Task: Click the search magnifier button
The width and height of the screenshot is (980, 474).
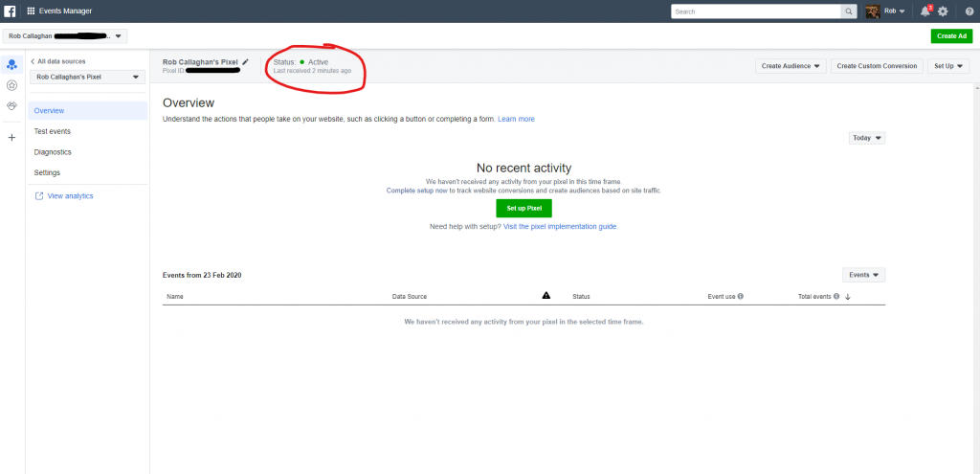Action: coord(849,11)
